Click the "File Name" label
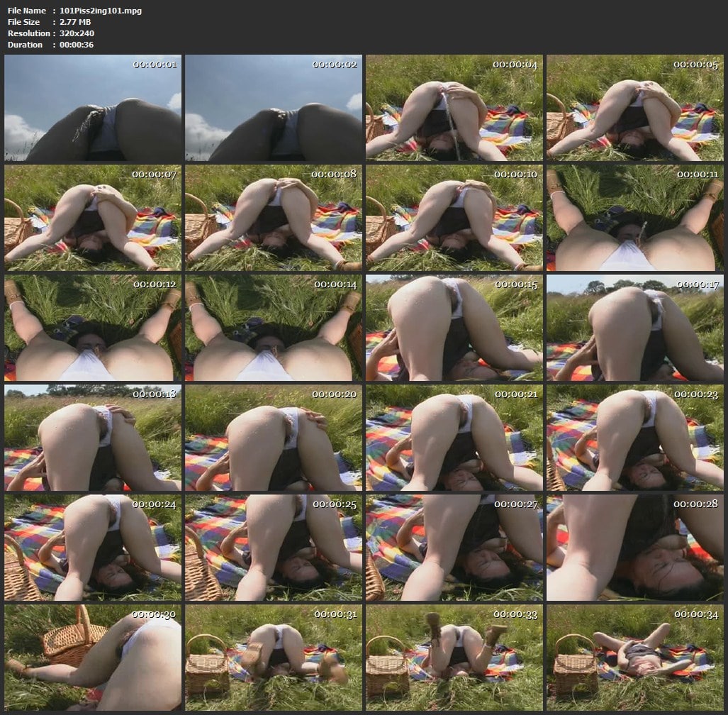This screenshot has height=715, width=728. 27,11
